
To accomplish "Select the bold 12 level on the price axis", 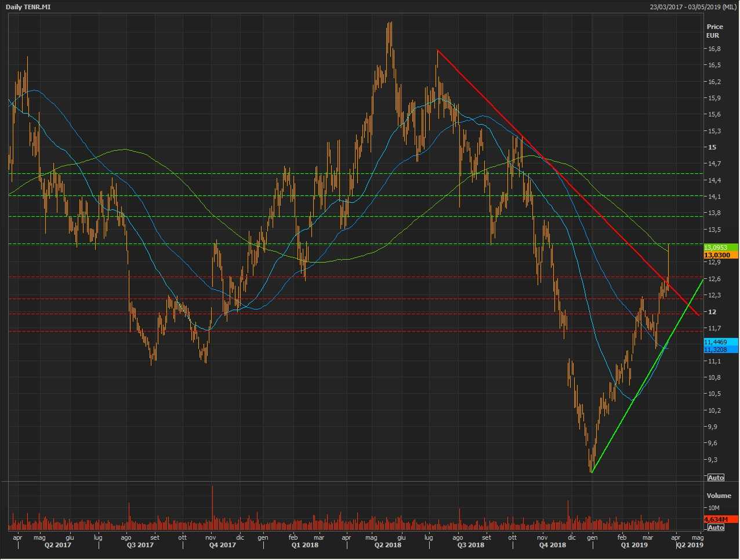I will [x=712, y=312].
